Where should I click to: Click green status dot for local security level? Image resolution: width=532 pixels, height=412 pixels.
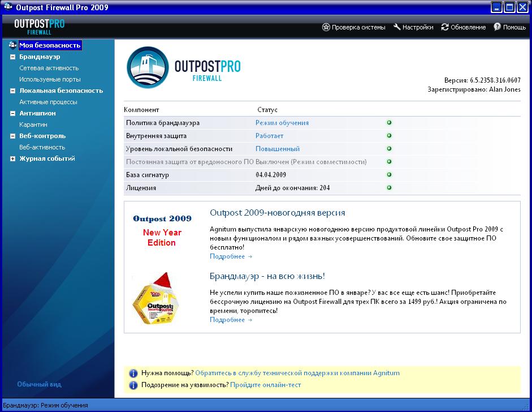tap(389, 148)
